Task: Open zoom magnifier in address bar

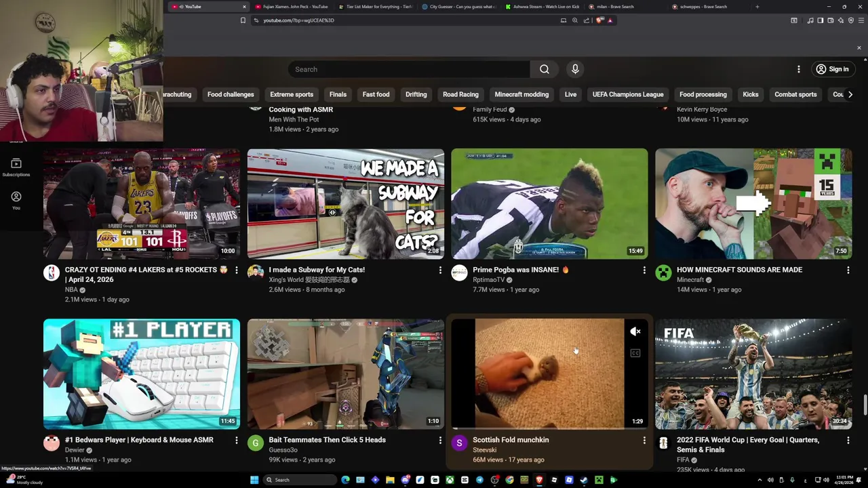Action: coord(575,20)
